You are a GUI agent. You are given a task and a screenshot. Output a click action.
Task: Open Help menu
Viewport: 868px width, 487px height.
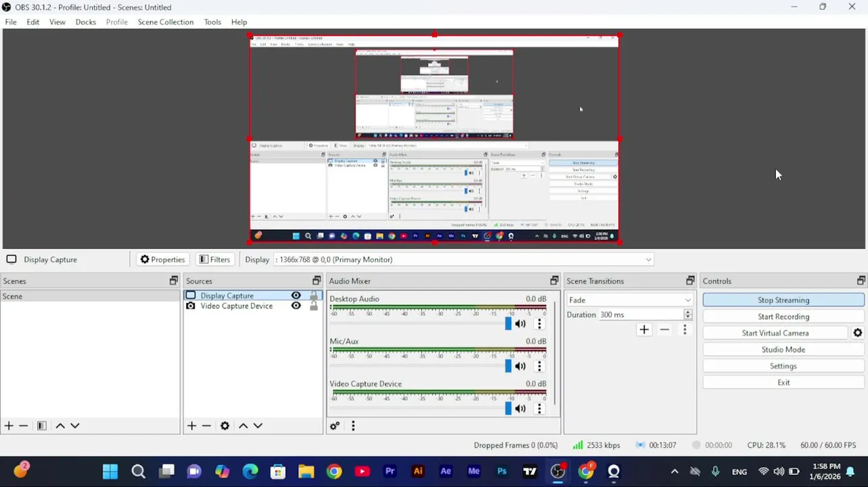[x=239, y=22]
